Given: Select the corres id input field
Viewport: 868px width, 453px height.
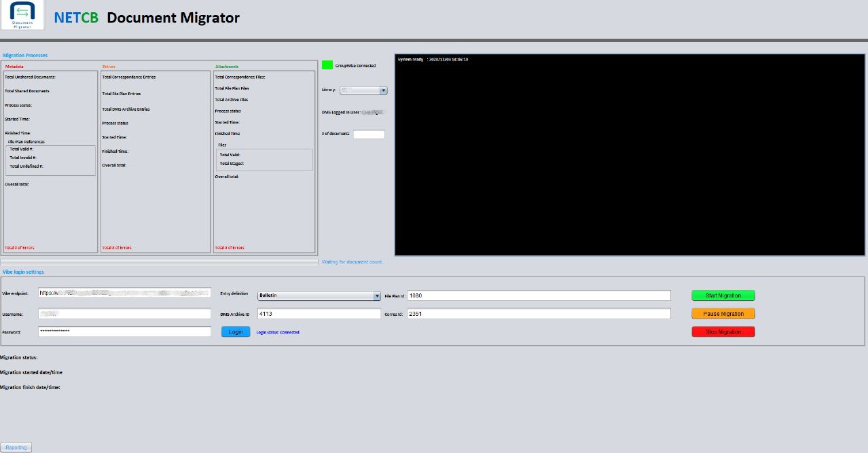Looking at the screenshot, I should (x=539, y=314).
